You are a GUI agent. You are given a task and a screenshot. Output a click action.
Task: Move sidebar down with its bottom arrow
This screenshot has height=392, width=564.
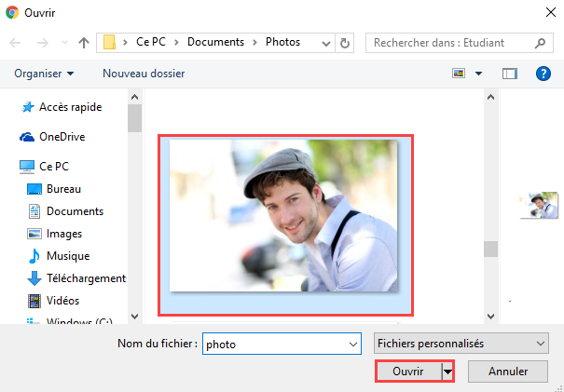tap(134, 317)
